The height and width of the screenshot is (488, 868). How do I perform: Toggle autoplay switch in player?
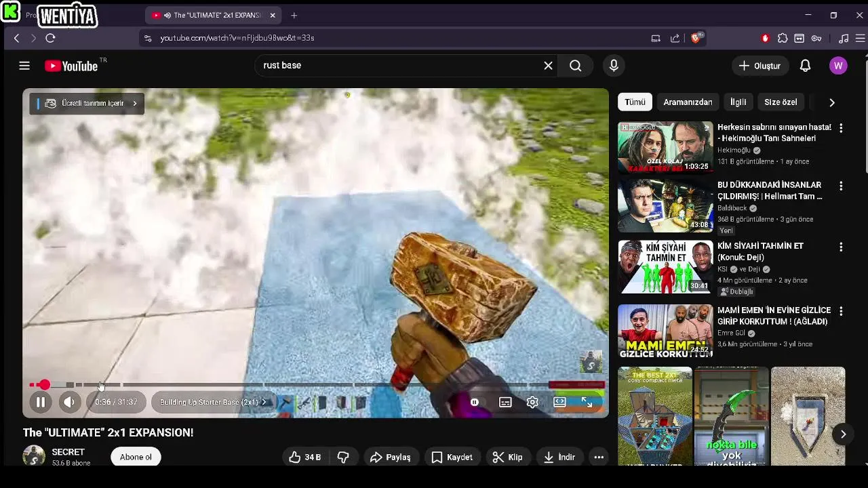(x=474, y=403)
